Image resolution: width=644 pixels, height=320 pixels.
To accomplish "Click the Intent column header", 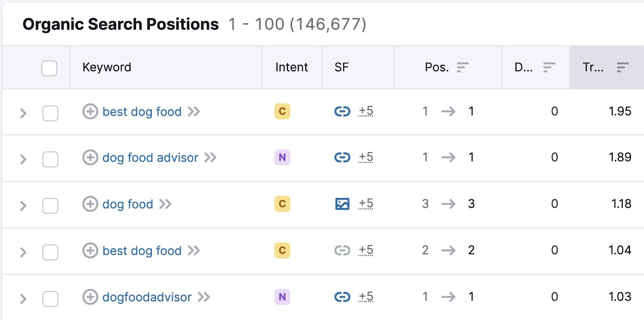I will pyautogui.click(x=291, y=67).
